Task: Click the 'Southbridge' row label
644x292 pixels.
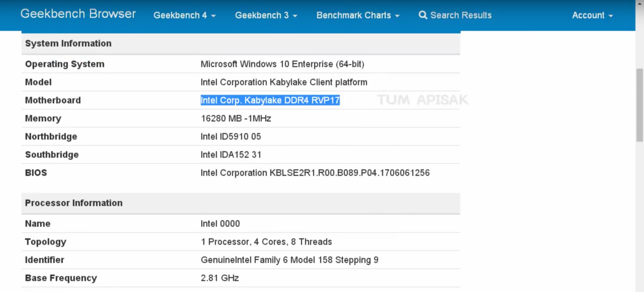Action: 52,155
